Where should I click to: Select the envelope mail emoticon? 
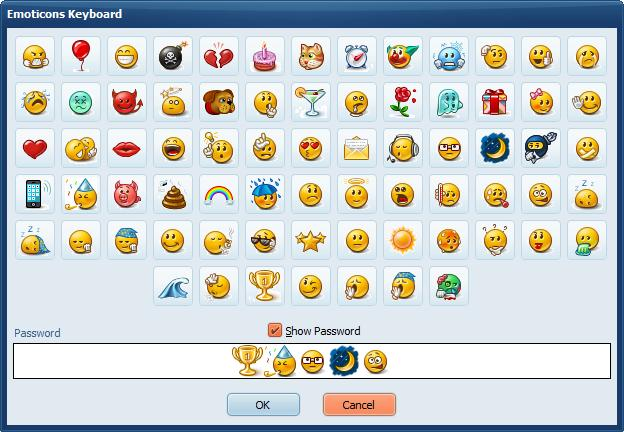[357, 148]
